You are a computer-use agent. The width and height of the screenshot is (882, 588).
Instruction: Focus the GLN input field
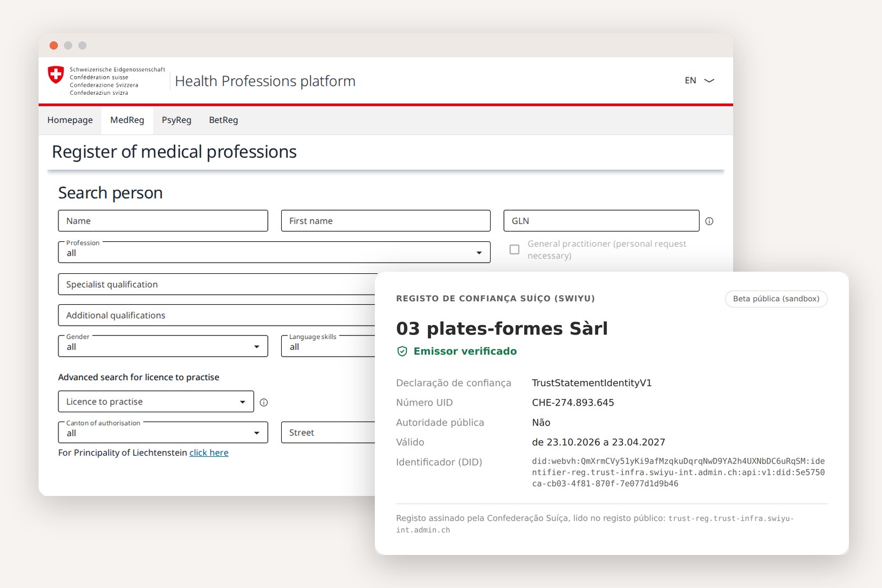click(601, 220)
